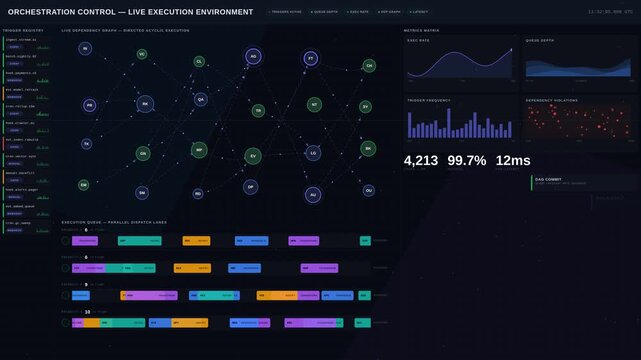This screenshot has height=360, width=641.
Task: Click the Execution Queue section heading
Action: (114, 222)
